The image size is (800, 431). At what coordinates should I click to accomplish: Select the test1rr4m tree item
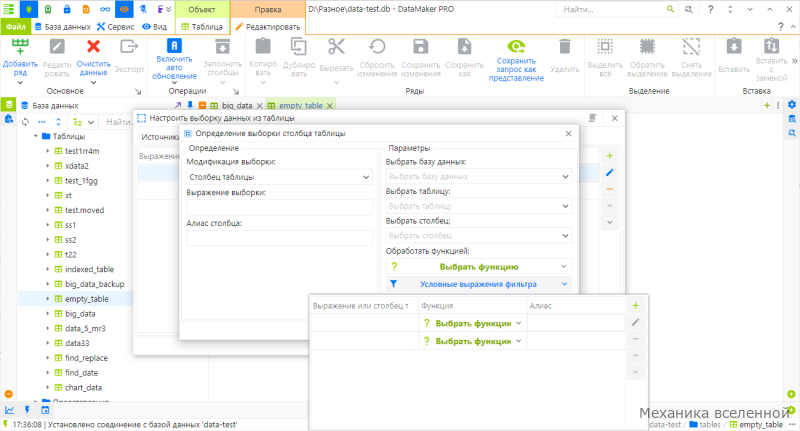pos(82,151)
